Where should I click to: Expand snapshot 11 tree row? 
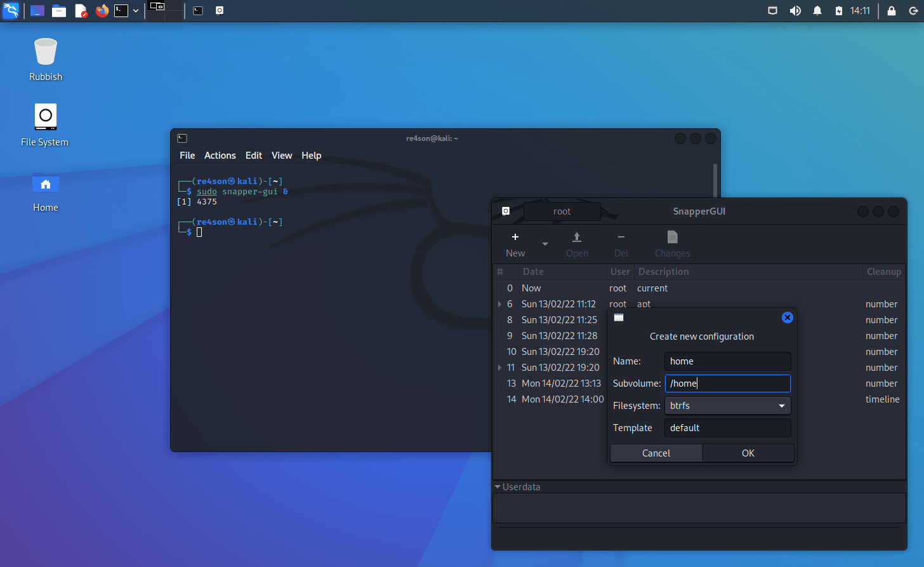tap(500, 368)
